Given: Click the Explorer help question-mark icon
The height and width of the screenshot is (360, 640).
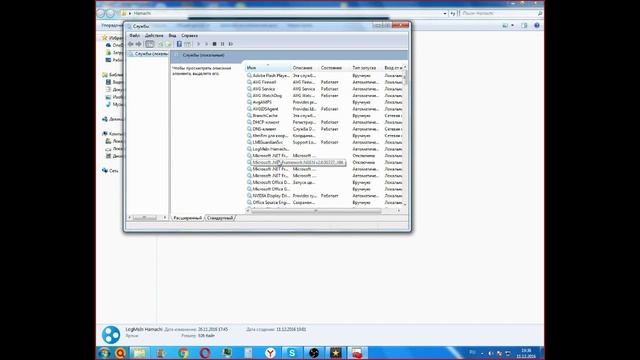Looking at the screenshot, I should (537, 25).
